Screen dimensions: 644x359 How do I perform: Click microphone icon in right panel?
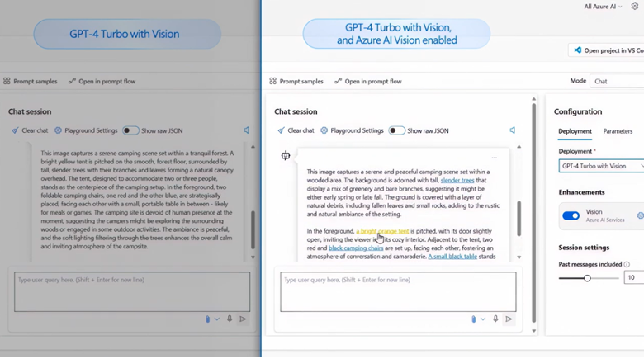(495, 319)
